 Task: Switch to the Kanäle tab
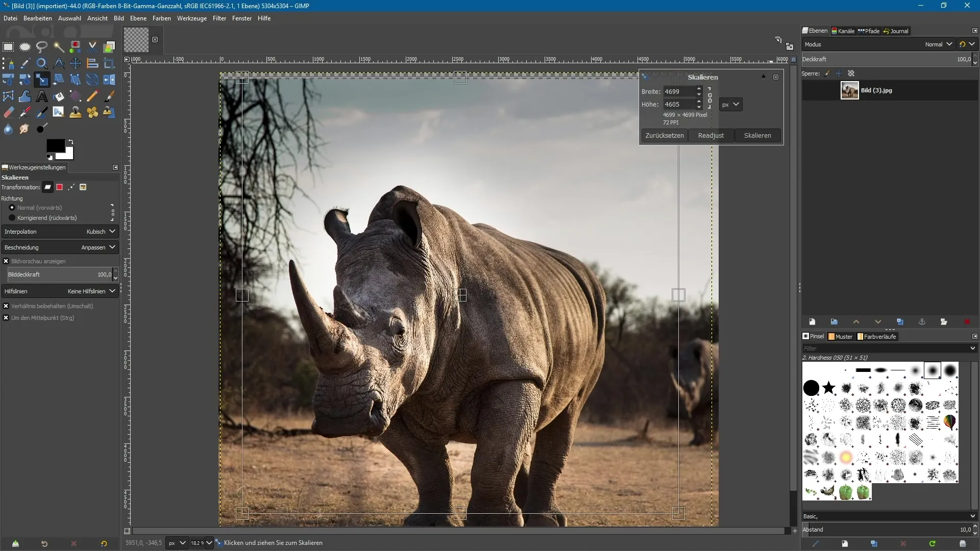coord(843,31)
